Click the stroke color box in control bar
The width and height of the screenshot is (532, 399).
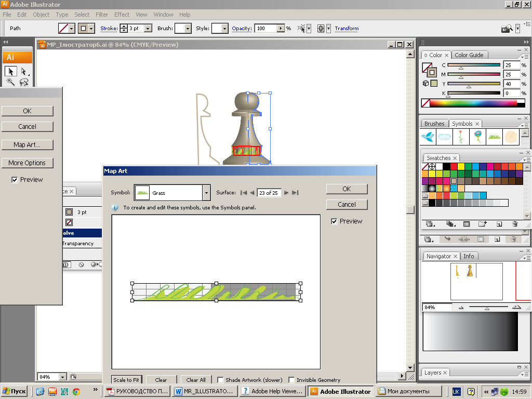(83, 28)
